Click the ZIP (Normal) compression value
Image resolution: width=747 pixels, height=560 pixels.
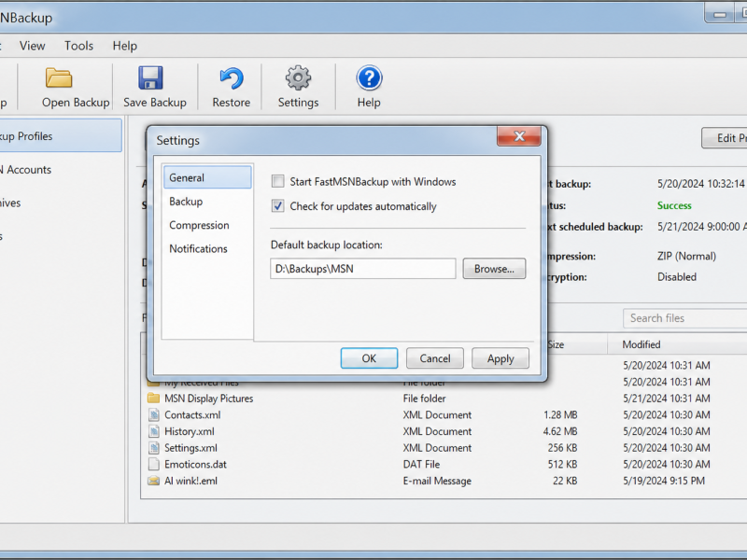tap(686, 256)
